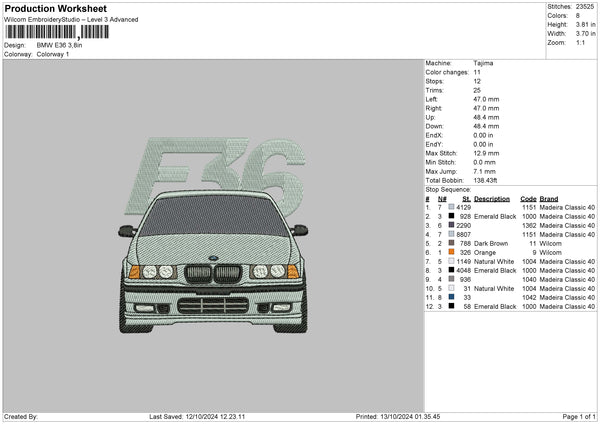This screenshot has height=424, width=600.
Task: Pick the blue swatch in stop row 11
Action: tap(452, 297)
